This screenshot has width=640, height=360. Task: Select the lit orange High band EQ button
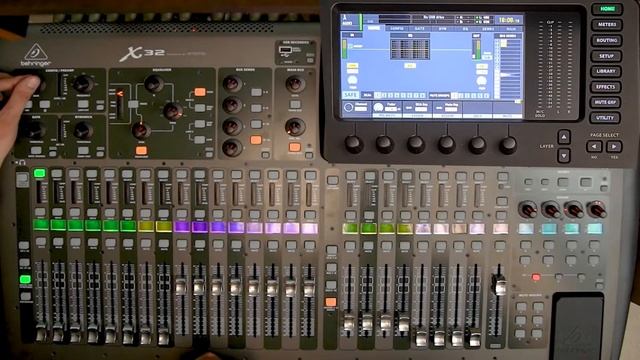click(200, 92)
